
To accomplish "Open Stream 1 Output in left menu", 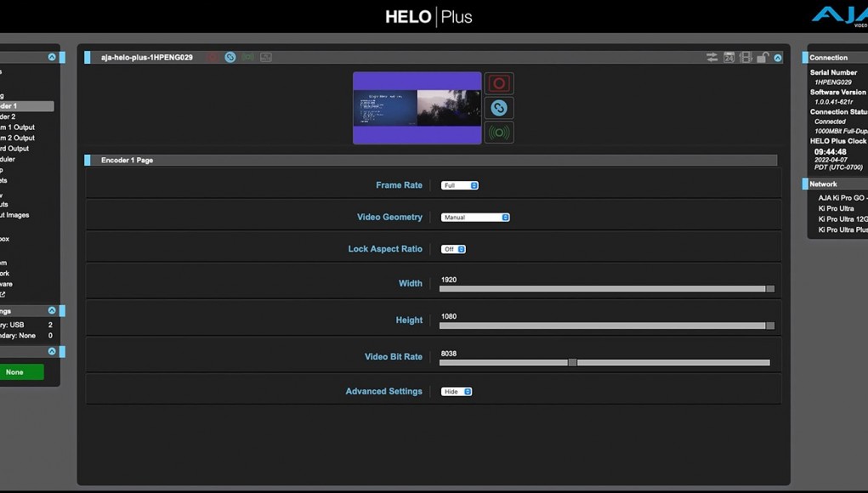I will pyautogui.click(x=17, y=127).
